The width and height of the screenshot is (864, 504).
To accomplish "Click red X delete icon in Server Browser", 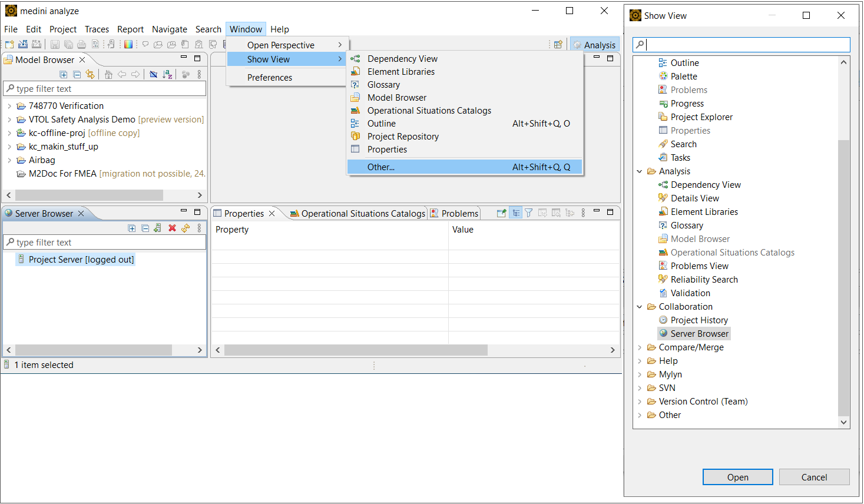I will coord(172,228).
